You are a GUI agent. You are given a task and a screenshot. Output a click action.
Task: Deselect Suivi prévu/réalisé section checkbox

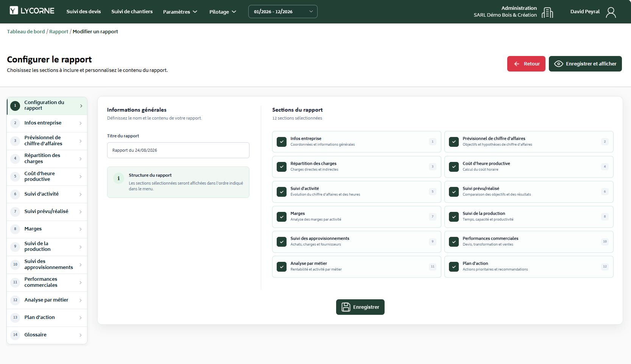pos(454,192)
